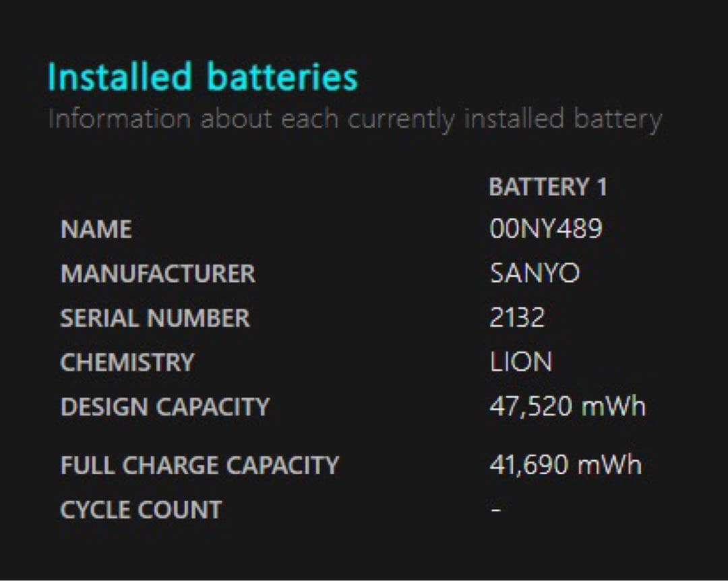
Task: Select the 41,690 full charge number
Action: tap(528, 465)
